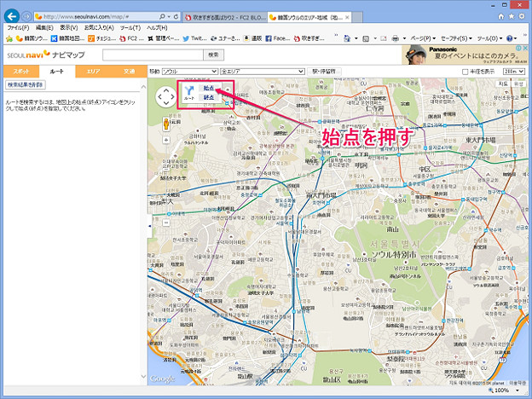532x399 pixels.
Task: Click the Navi Map search input field
Action: [x=153, y=55]
